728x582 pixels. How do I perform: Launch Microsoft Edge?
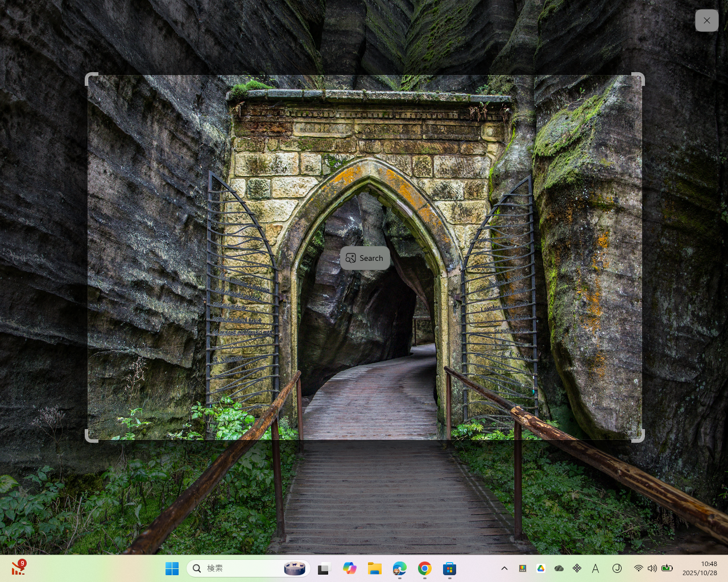(400, 568)
